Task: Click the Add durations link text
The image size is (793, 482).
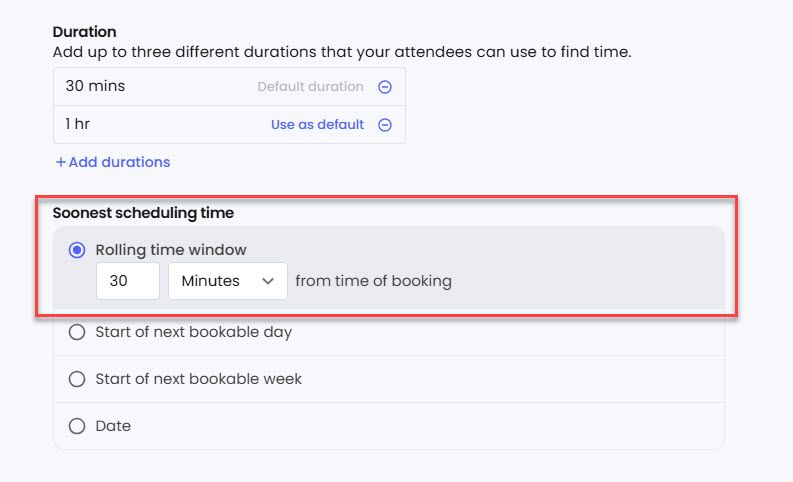Action: 119,162
